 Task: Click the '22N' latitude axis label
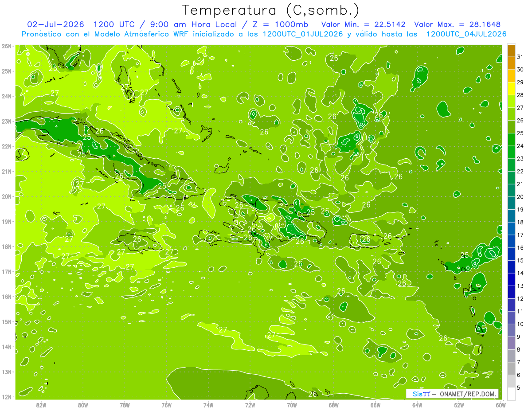6,146
